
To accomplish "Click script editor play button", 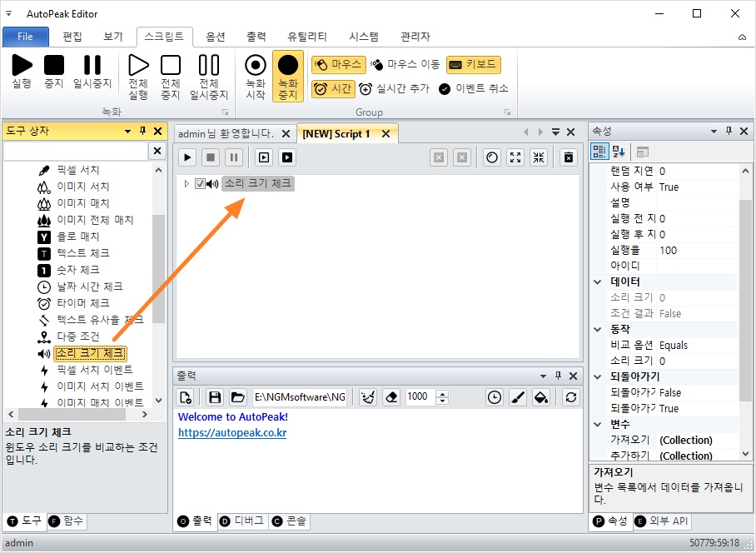I will 187,157.
